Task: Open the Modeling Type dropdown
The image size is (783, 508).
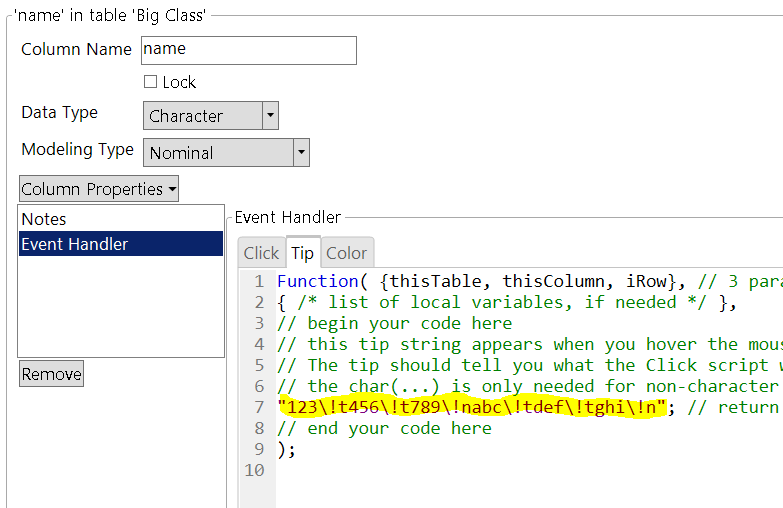Action: [226, 152]
